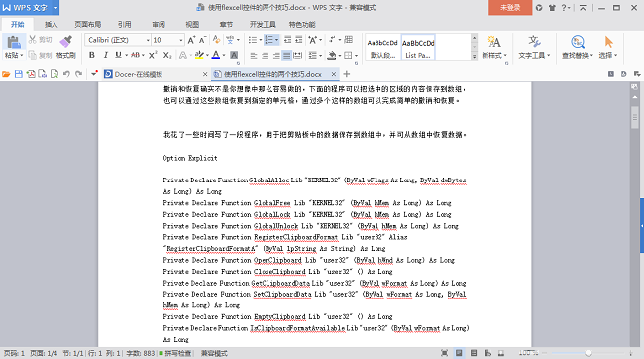Expand the styles gallery more arrow
The height and width of the screenshot is (359, 644).
(474, 56)
